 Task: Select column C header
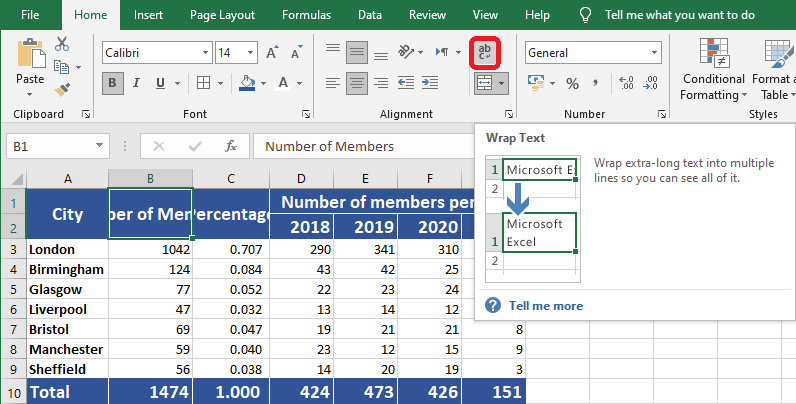point(231,179)
